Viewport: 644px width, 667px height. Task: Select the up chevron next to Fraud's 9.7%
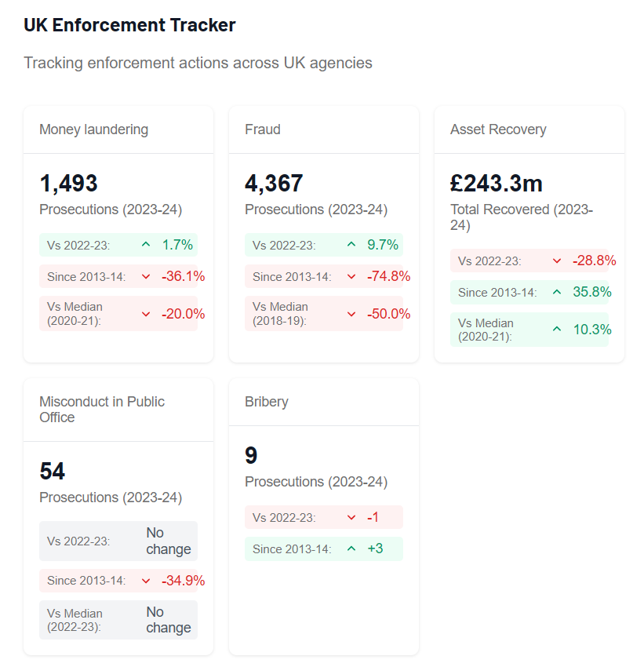click(x=351, y=245)
